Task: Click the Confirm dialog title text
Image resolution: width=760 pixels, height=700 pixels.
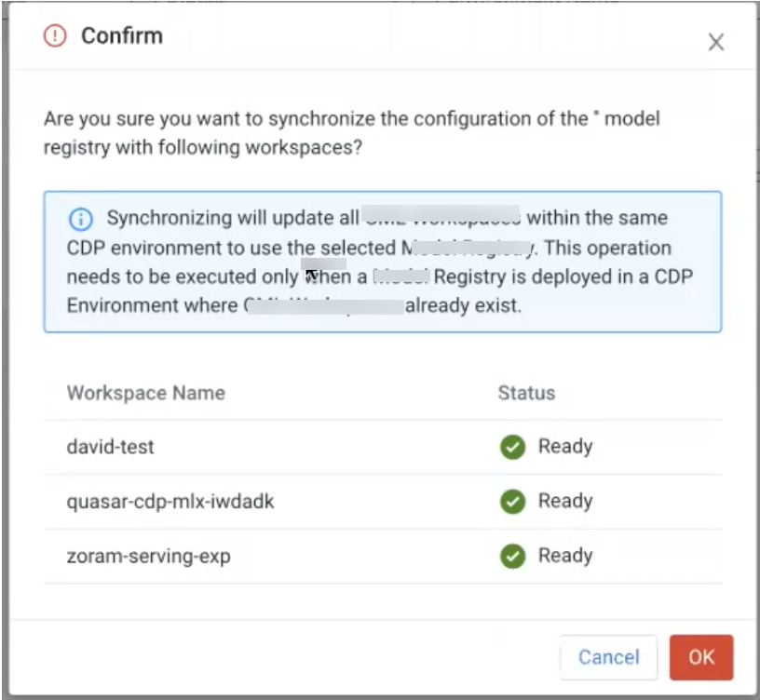Action: coord(121,36)
